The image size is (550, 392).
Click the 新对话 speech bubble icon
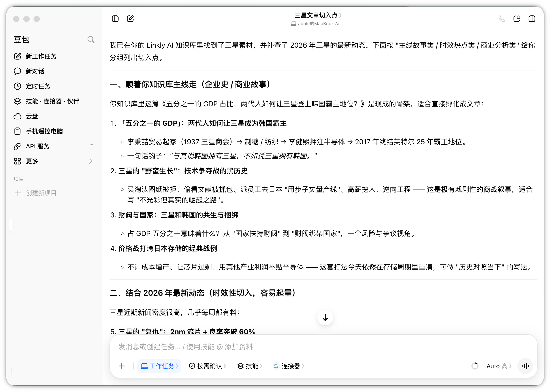click(x=17, y=71)
